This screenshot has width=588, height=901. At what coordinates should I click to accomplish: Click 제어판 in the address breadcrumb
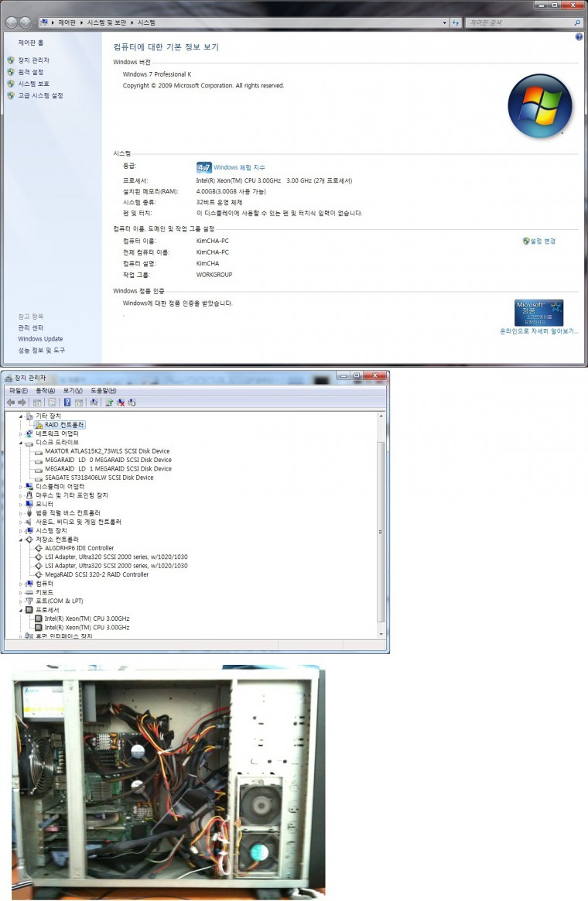(67, 22)
